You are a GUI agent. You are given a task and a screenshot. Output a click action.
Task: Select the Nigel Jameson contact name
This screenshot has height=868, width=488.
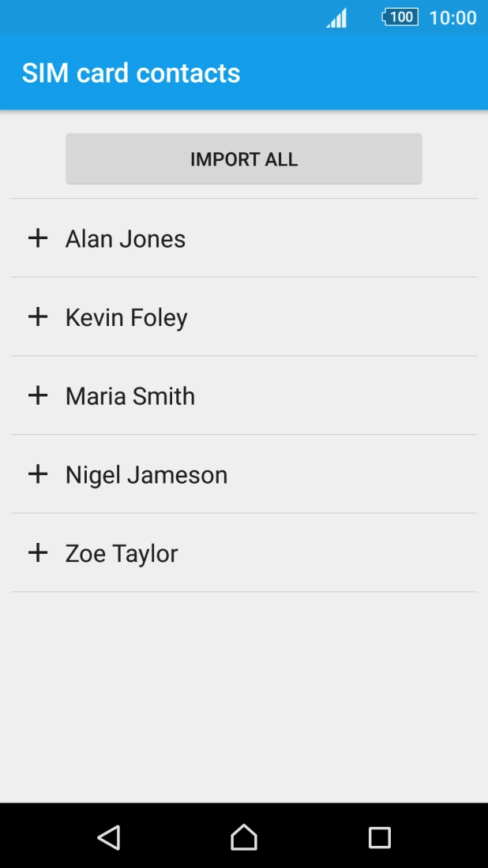[x=146, y=475]
